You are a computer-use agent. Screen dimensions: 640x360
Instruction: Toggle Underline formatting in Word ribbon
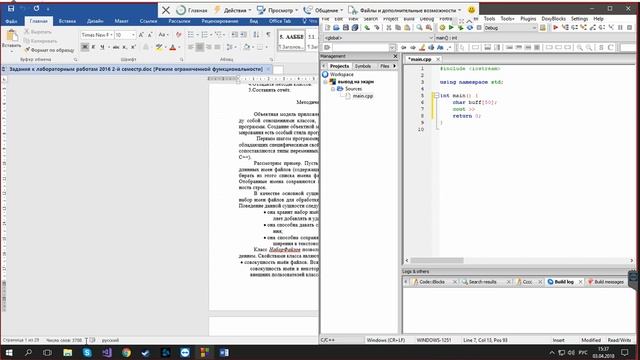click(x=102, y=47)
